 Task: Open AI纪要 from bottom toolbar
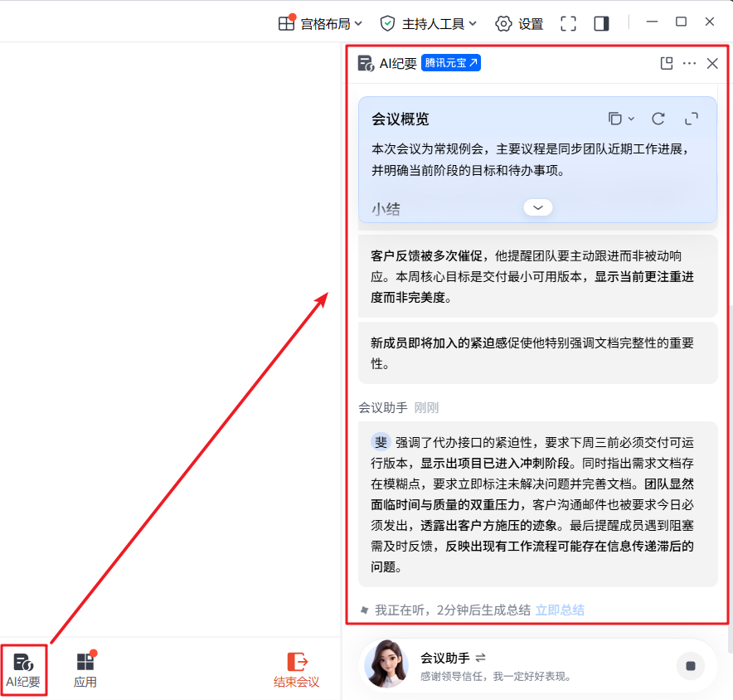pos(23,670)
